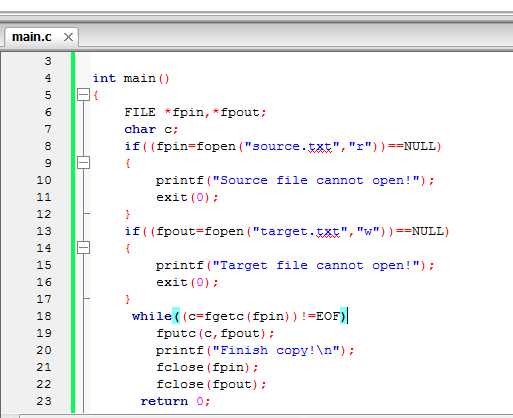Select the main.c editor tab
This screenshot has width=513, height=418.
(x=41, y=37)
